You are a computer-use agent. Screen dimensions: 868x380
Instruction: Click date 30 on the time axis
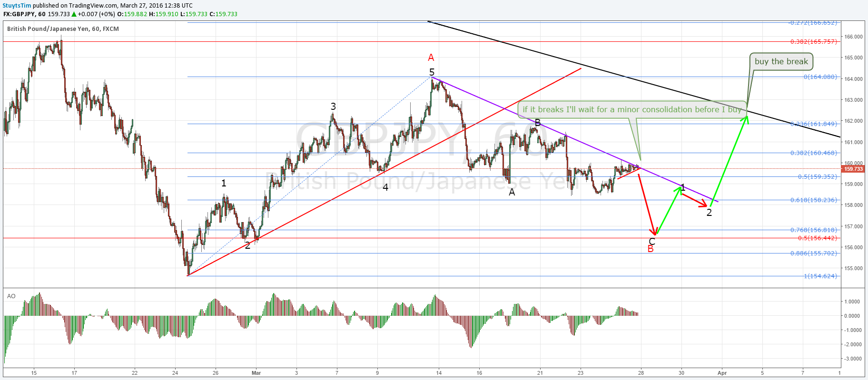coord(681,373)
